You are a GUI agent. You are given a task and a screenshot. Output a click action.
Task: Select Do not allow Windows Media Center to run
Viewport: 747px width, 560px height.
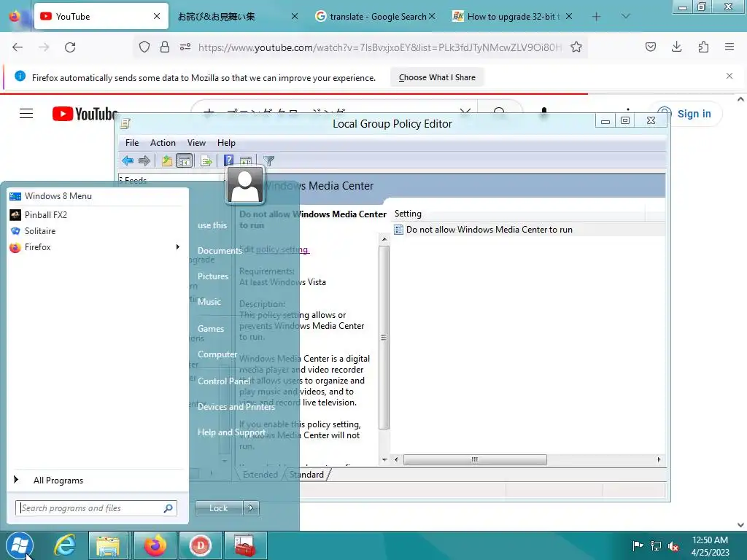pyautogui.click(x=489, y=230)
